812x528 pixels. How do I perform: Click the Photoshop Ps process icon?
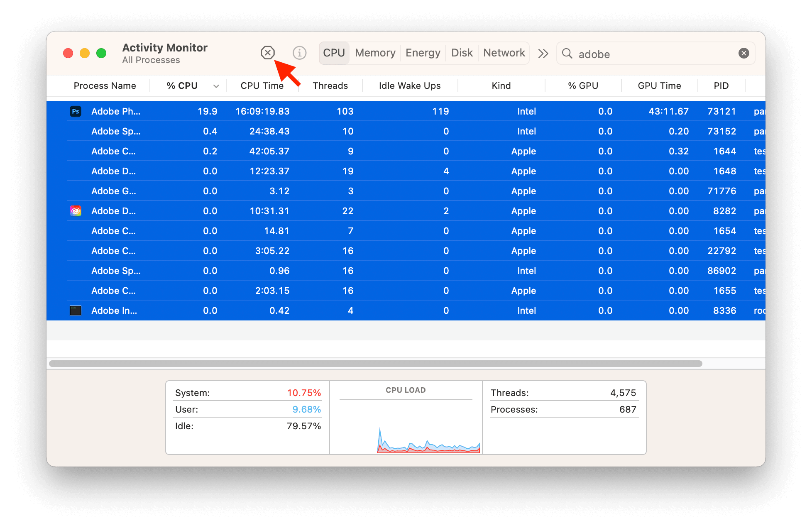point(76,111)
